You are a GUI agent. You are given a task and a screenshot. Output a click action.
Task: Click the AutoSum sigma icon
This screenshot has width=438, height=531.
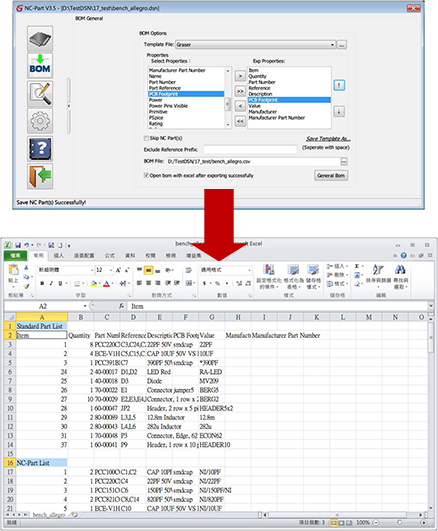point(357,267)
